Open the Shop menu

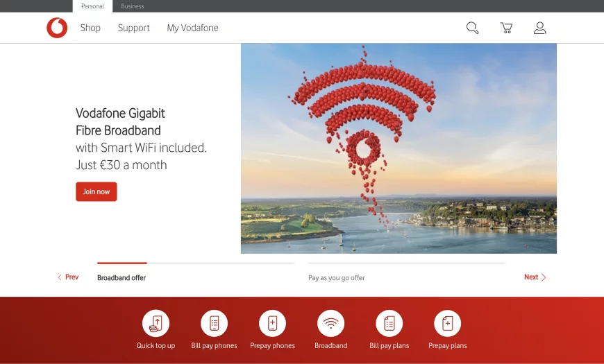pos(90,28)
